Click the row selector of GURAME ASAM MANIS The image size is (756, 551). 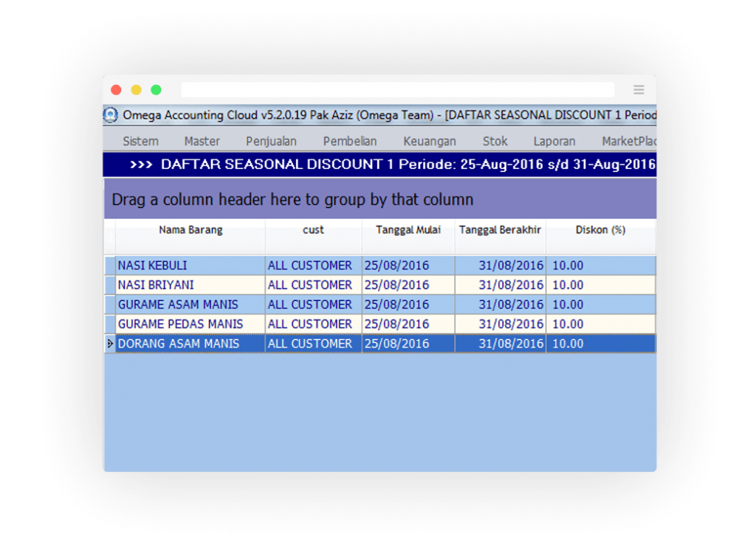click(110, 305)
